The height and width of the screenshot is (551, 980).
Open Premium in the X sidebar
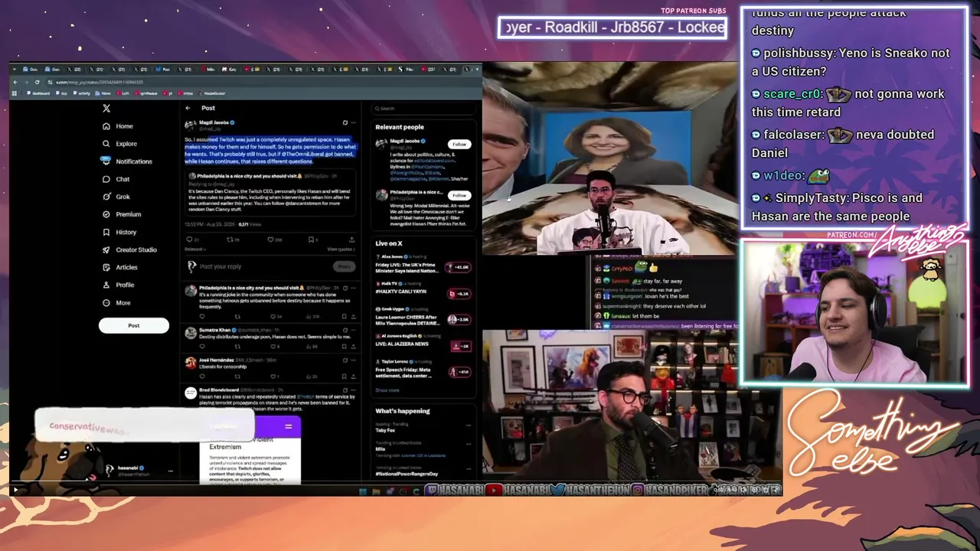121,214
